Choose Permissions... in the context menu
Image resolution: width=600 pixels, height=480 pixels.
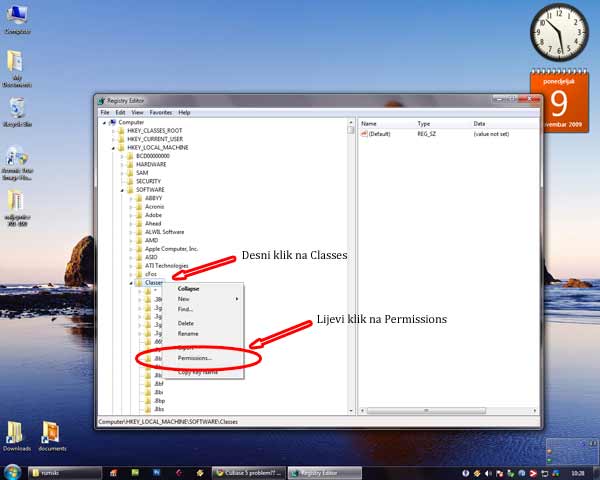point(195,357)
